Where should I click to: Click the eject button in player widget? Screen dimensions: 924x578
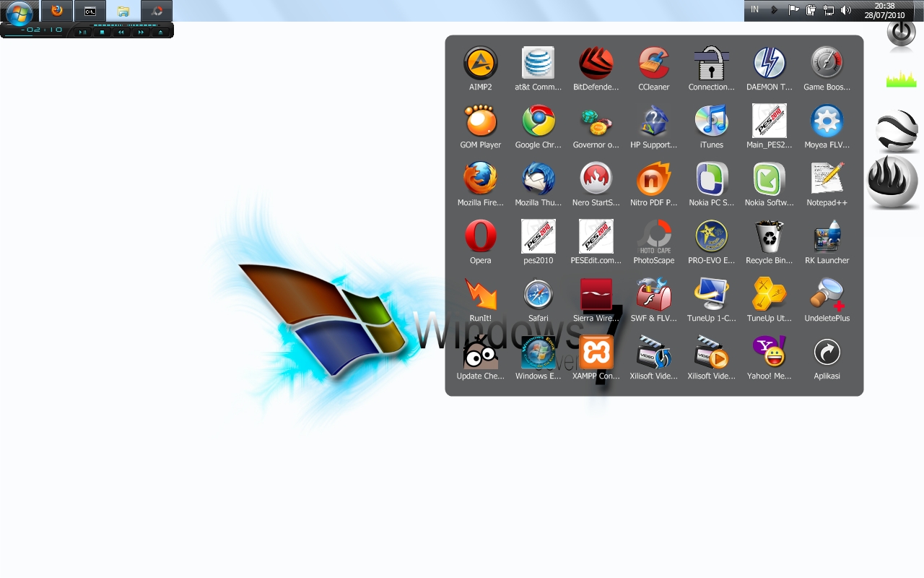pyautogui.click(x=160, y=32)
